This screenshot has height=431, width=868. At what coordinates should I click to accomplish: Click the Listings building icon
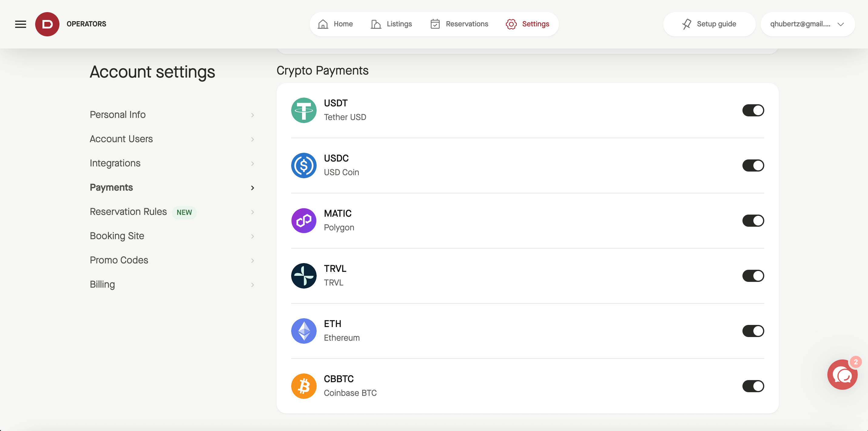[376, 24]
